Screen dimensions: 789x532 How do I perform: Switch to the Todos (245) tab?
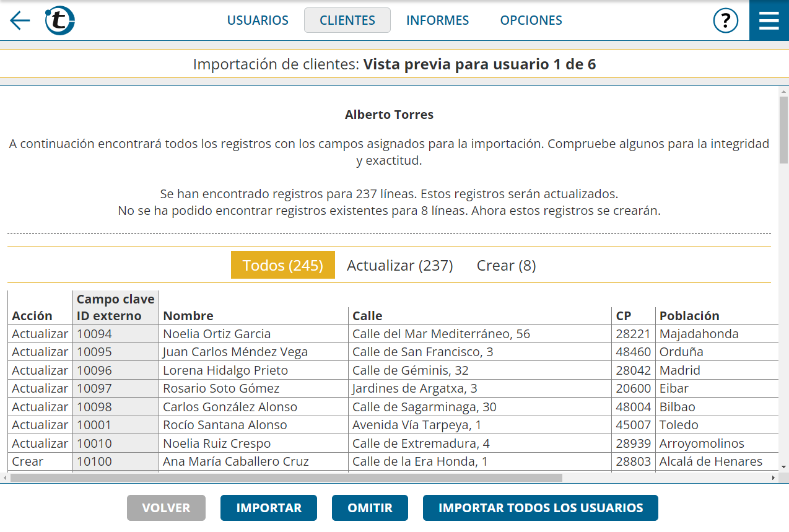(x=282, y=265)
